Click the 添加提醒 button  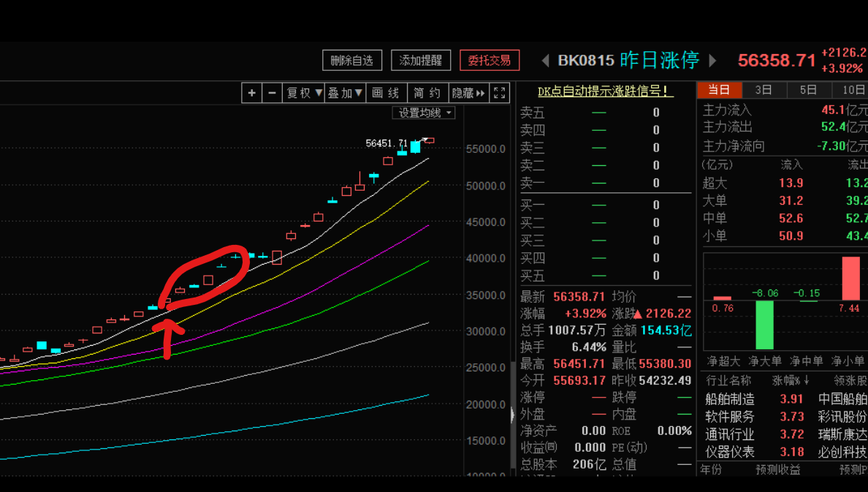421,60
